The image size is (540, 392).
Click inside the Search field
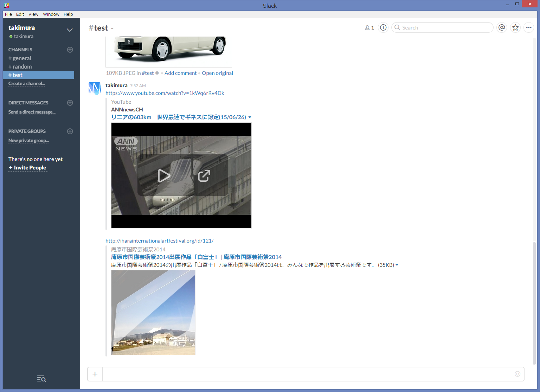[442, 27]
